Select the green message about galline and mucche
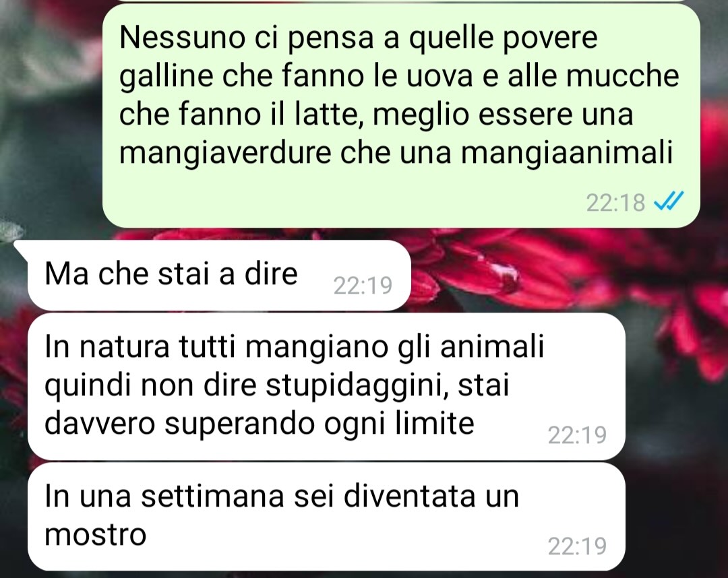Image resolution: width=728 pixels, height=578 pixels. click(x=401, y=115)
